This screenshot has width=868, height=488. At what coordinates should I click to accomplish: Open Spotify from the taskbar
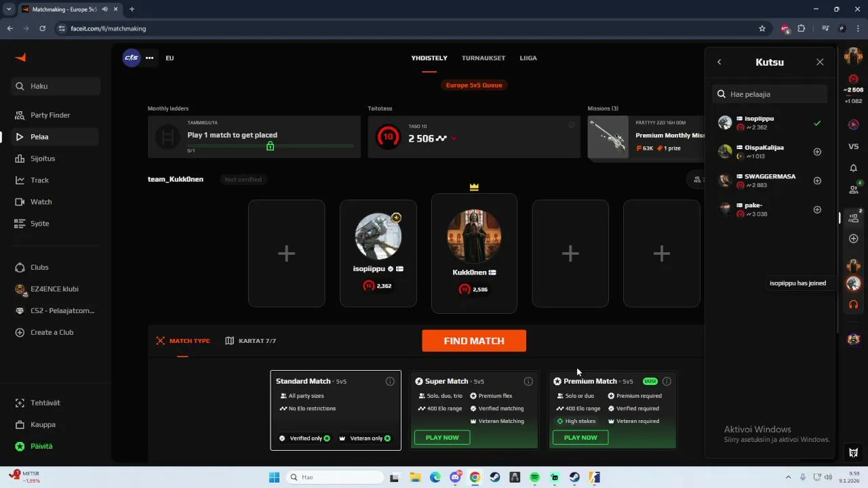tap(534, 477)
